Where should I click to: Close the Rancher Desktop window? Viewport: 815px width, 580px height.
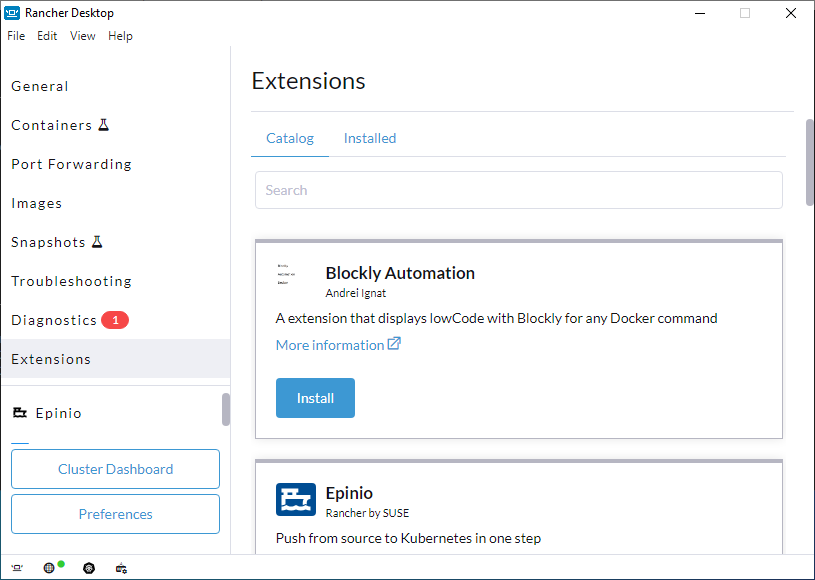pyautogui.click(x=791, y=13)
